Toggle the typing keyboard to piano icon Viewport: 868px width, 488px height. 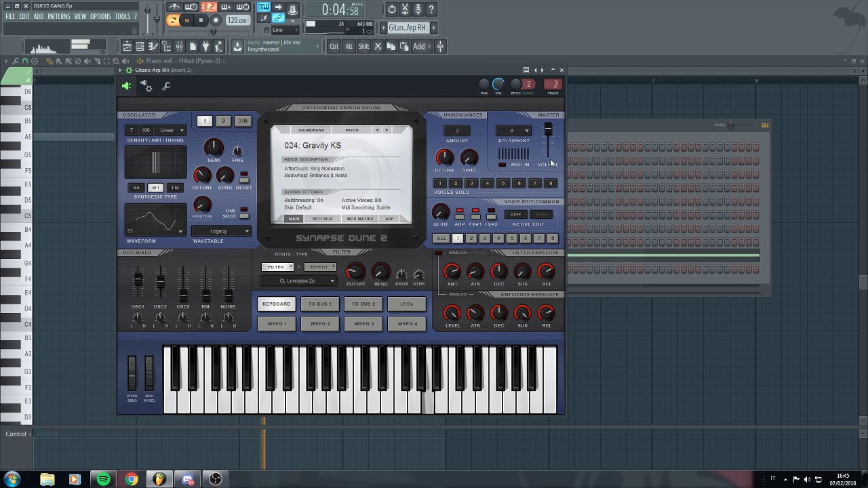(264, 7)
